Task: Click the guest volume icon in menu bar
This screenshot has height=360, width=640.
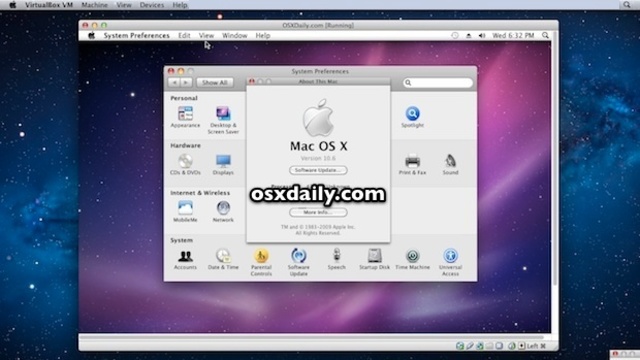Action: [482, 36]
